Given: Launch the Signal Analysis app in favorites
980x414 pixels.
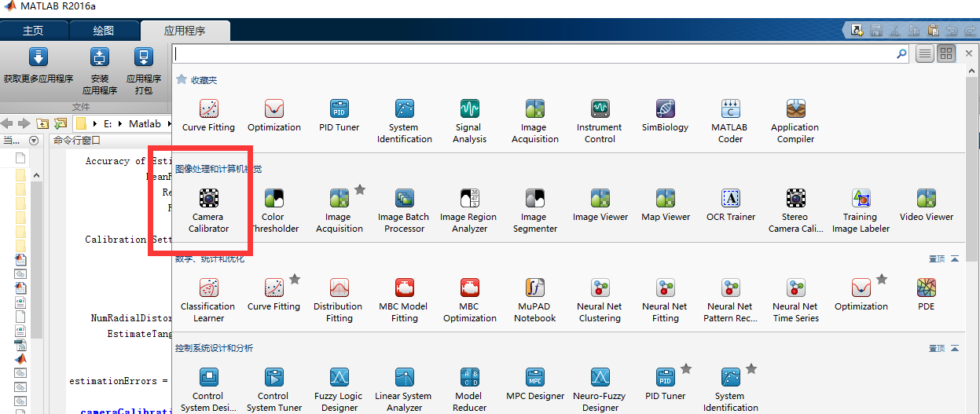Looking at the screenshot, I should click(469, 121).
